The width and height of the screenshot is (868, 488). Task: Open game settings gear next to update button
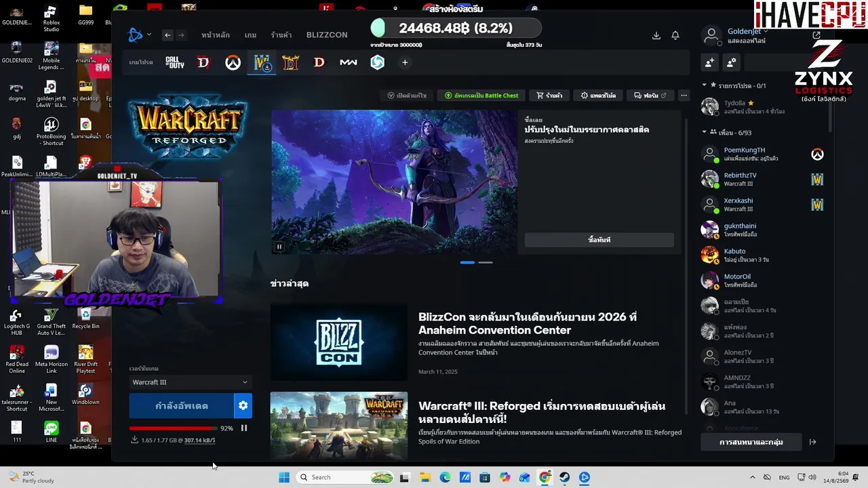[243, 406]
